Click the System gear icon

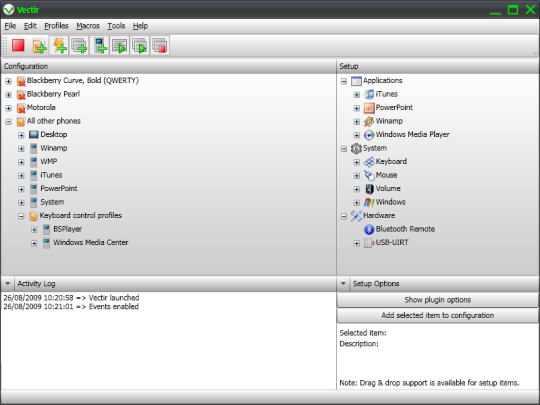356,148
